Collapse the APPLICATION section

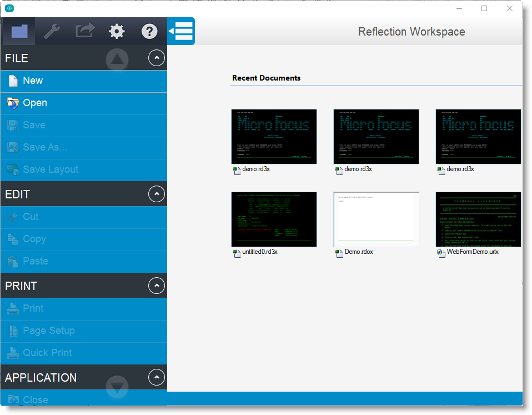pyautogui.click(x=157, y=377)
